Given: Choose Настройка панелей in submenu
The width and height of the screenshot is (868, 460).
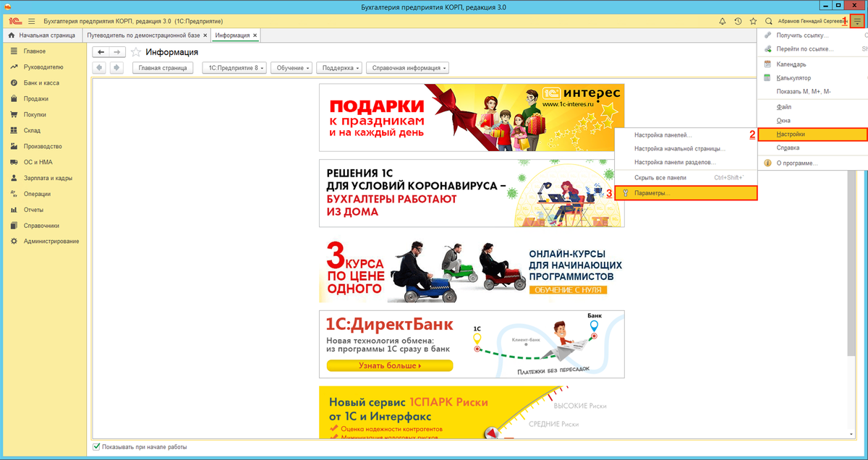Looking at the screenshot, I should (x=686, y=135).
